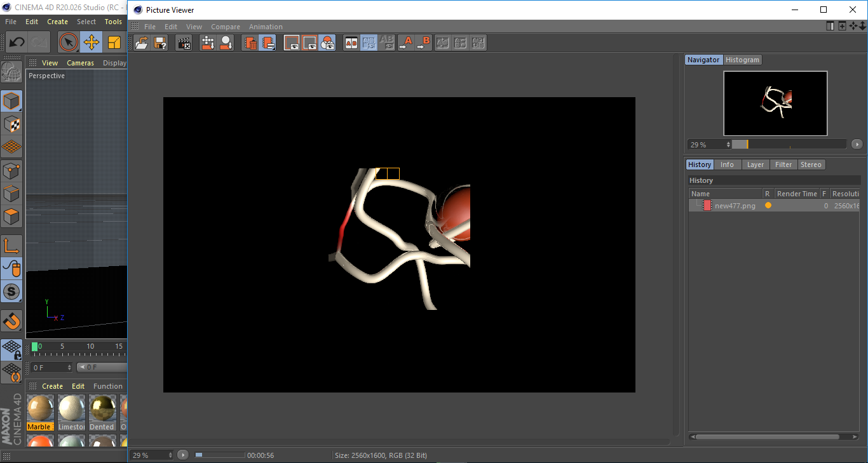Toggle AB swap highlighted icon
This screenshot has width=868, height=463.
pyautogui.click(x=369, y=43)
